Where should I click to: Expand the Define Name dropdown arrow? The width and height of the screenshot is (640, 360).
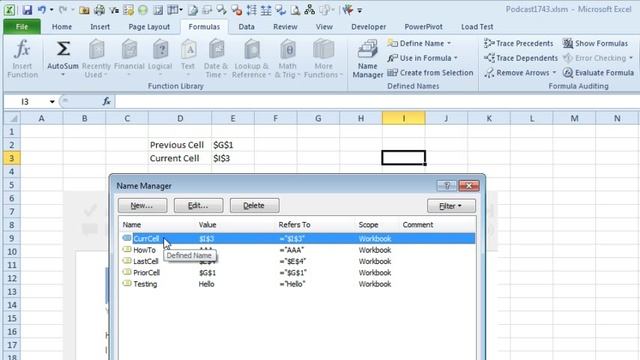pyautogui.click(x=449, y=43)
